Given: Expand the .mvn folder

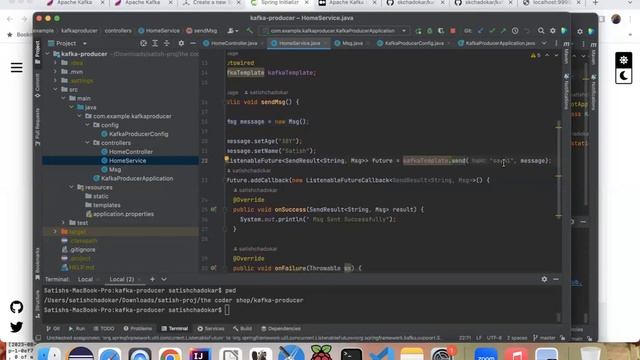Looking at the screenshot, I should [x=56, y=72].
